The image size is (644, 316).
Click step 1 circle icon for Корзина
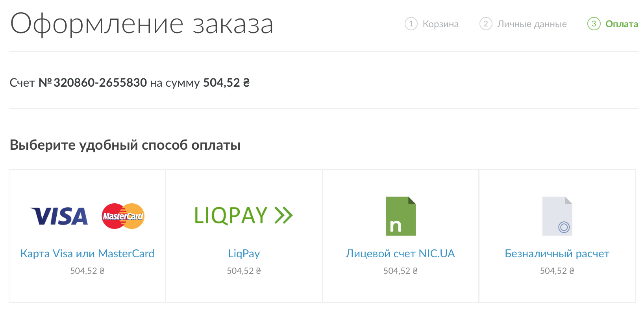[x=411, y=24]
